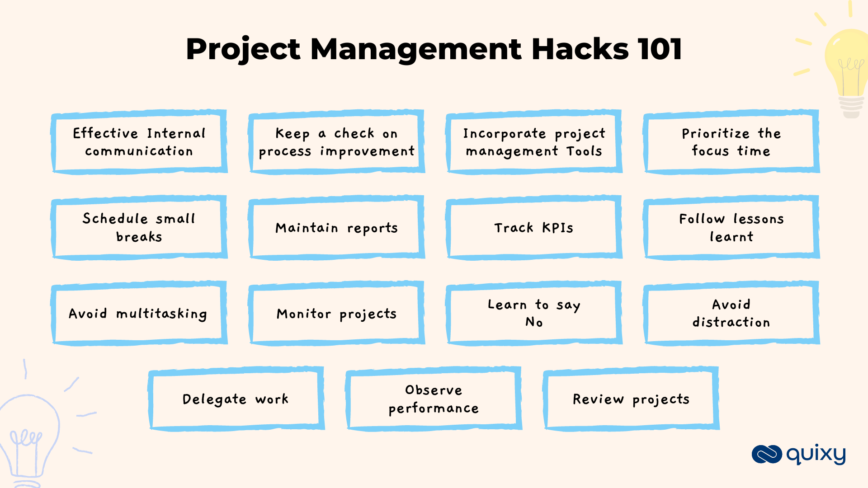
Task: Click the Track KPIs tile
Action: click(x=533, y=227)
